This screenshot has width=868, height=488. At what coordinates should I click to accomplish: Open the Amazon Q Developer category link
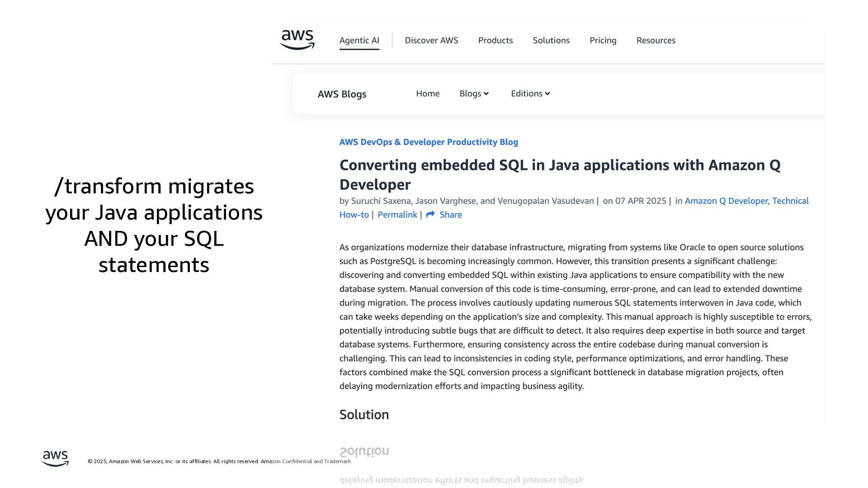coord(726,201)
